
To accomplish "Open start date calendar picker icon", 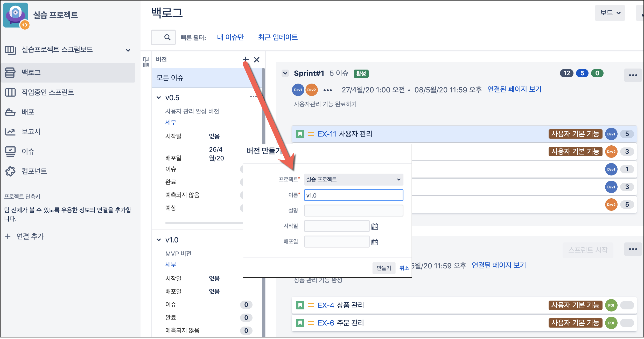I will point(375,226).
